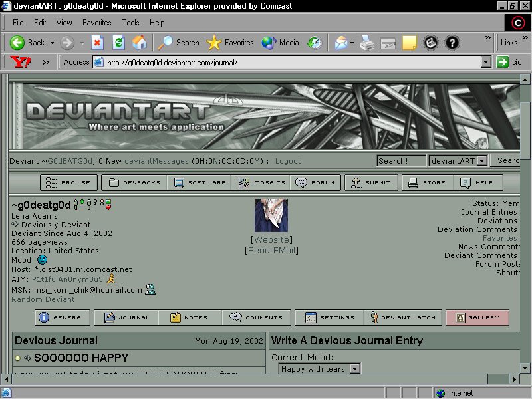This screenshot has width=532, height=399.
Task: Click the yellow note toolbar icon
Action: [x=410, y=43]
